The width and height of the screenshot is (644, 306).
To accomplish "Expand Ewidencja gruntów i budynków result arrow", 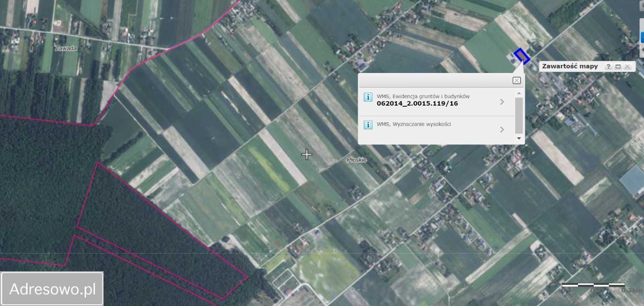I will pyautogui.click(x=502, y=102).
